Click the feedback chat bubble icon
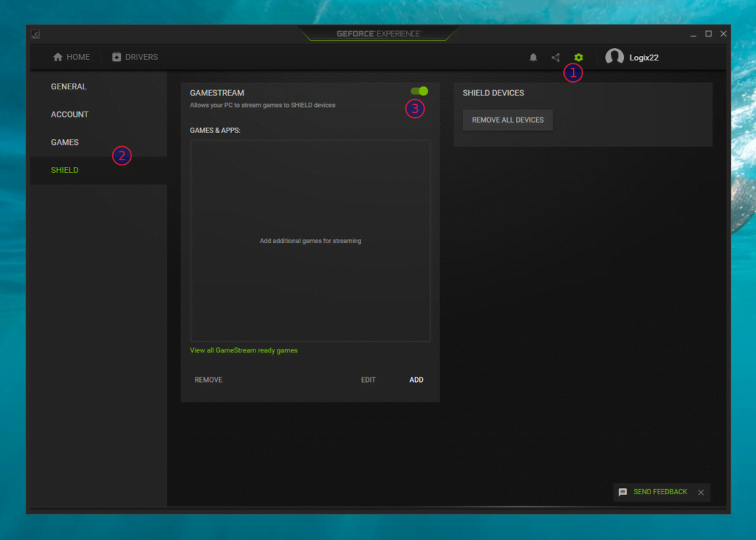 (622, 492)
